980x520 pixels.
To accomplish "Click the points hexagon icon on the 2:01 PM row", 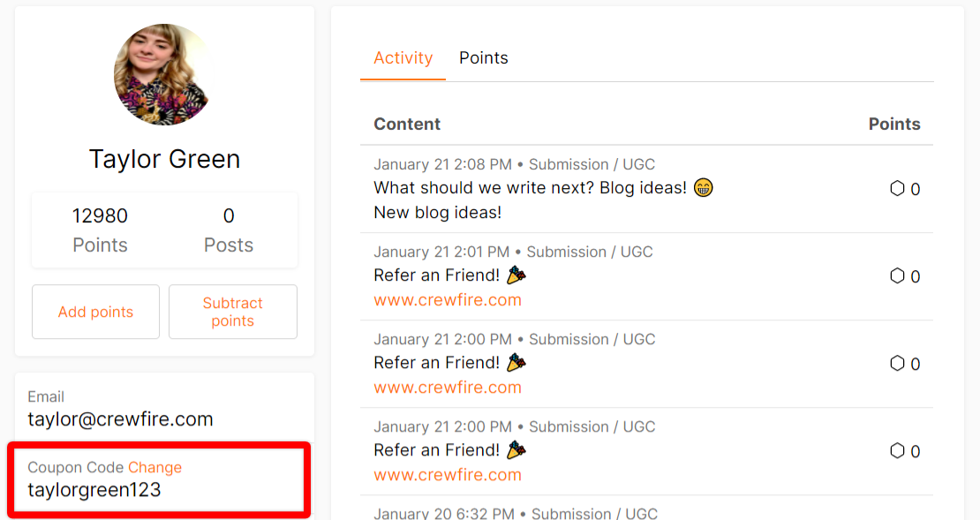I will click(897, 275).
